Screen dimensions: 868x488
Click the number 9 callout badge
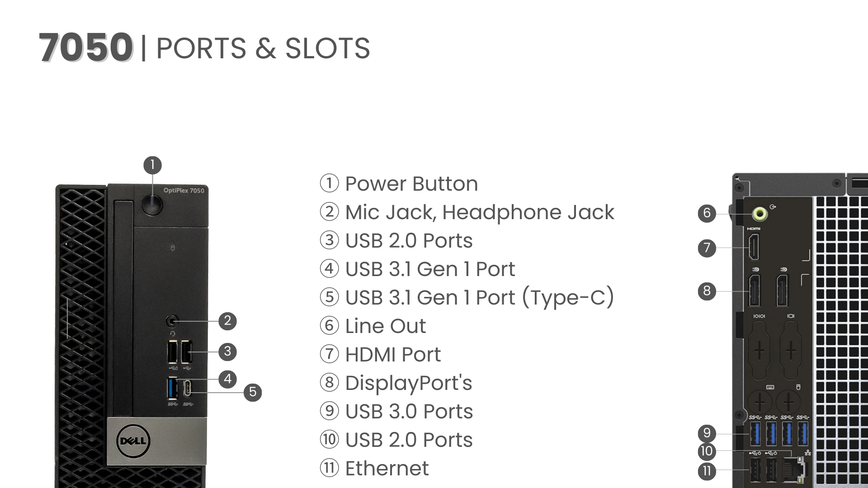[x=707, y=433]
